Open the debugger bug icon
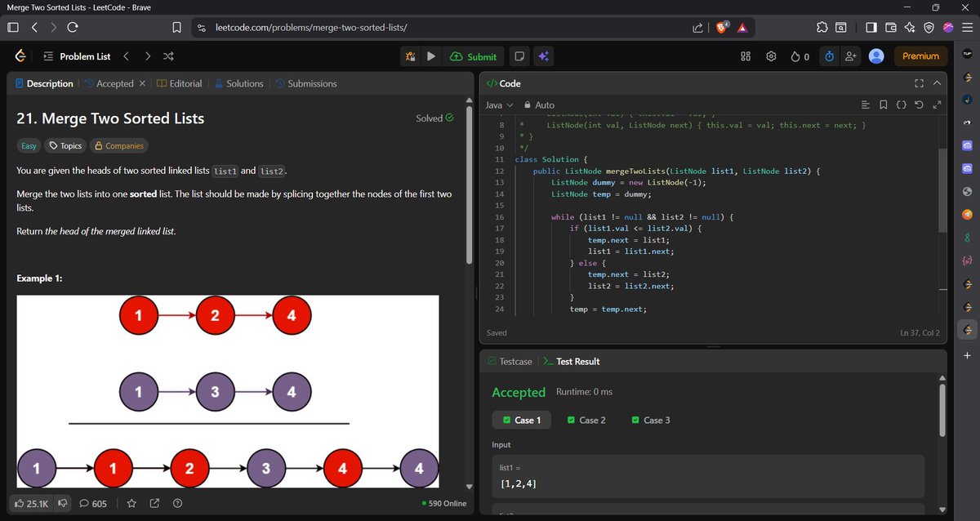The image size is (980, 521). click(410, 56)
